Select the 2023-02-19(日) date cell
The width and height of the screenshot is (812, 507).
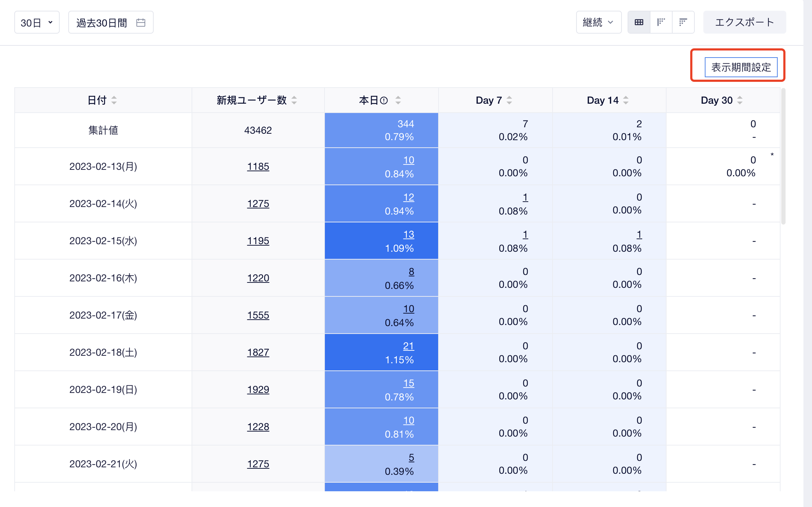pyautogui.click(x=103, y=389)
